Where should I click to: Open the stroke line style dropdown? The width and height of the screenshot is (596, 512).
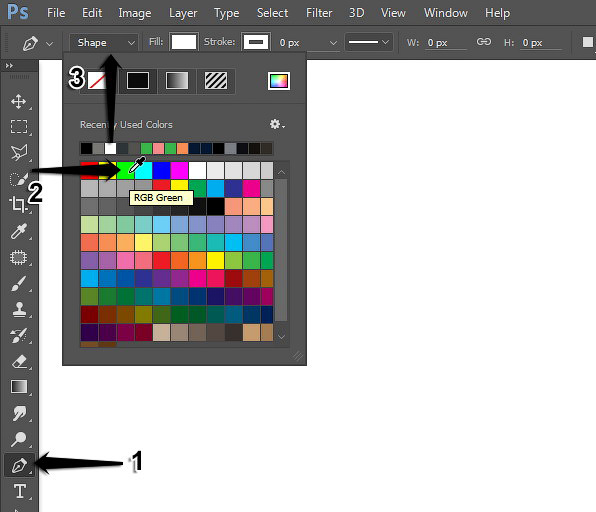click(x=369, y=42)
